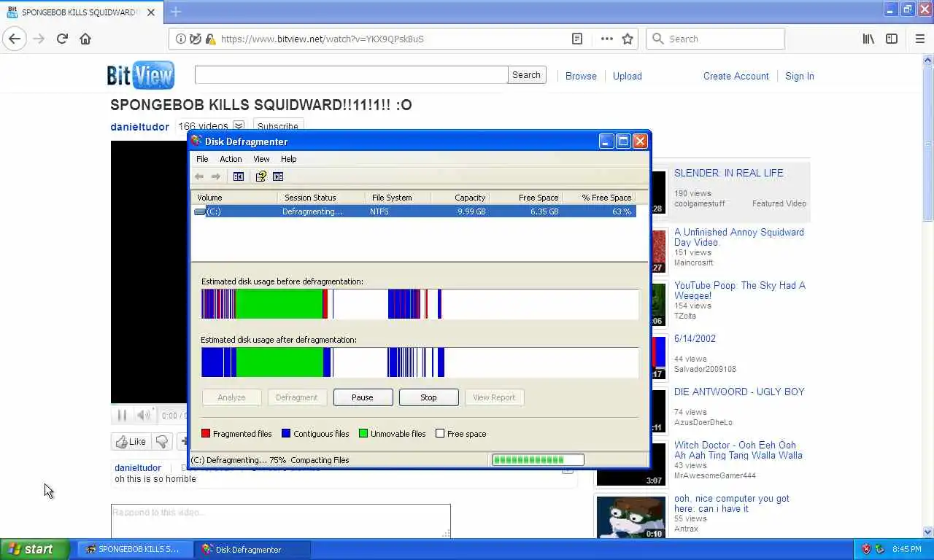This screenshot has width=934, height=560.
Task: Toggle action pane icon in Defragmenter toolbar
Action: pos(278,176)
